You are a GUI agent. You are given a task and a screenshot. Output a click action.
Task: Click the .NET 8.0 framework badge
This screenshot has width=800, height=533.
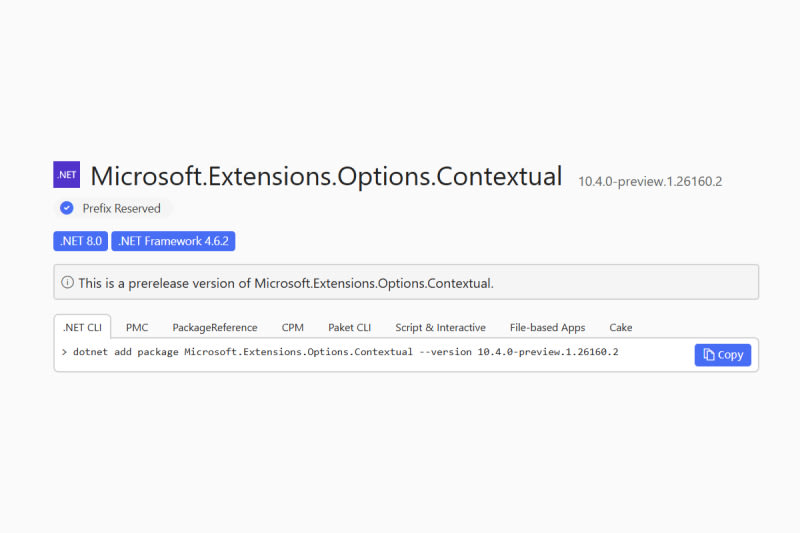point(80,241)
